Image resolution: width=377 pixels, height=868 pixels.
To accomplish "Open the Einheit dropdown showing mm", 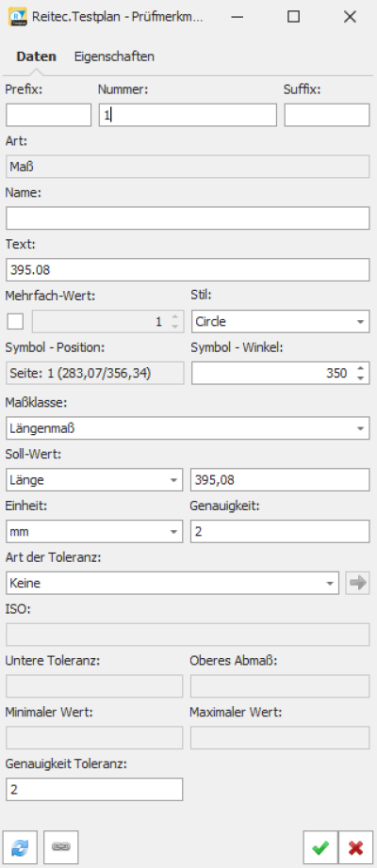I will [x=94, y=531].
